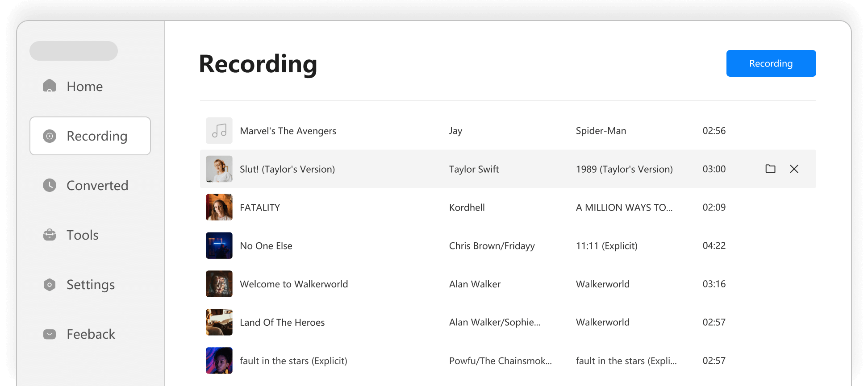Go to the Home menu item

point(90,86)
